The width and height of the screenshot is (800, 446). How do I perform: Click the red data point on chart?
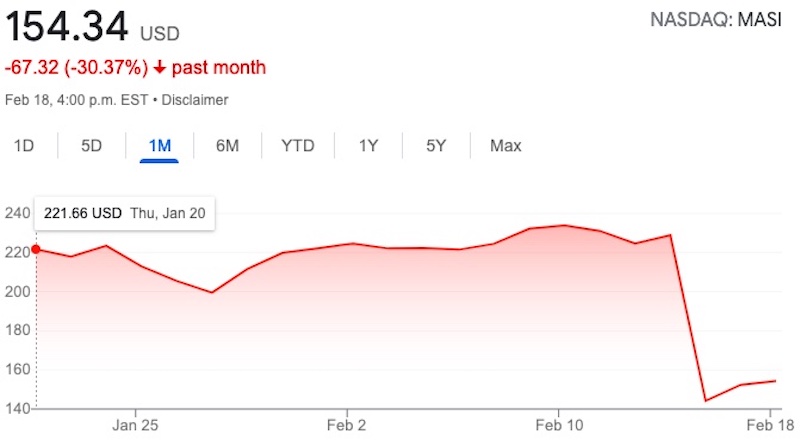pyautogui.click(x=36, y=249)
